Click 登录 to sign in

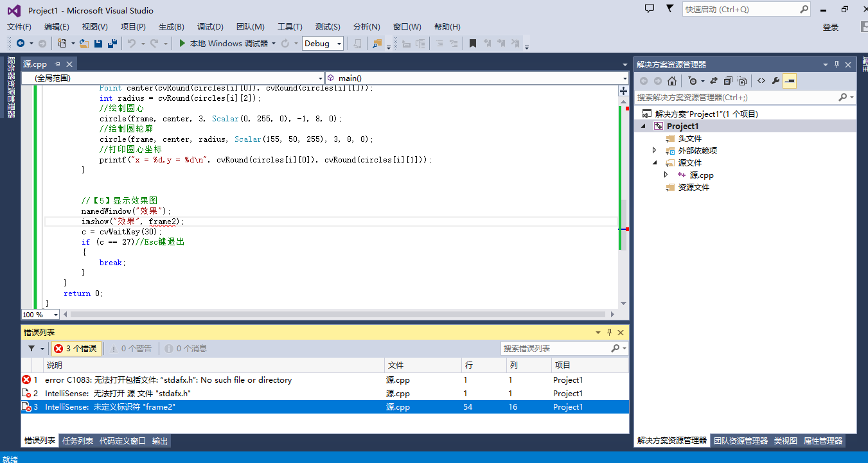coord(831,27)
